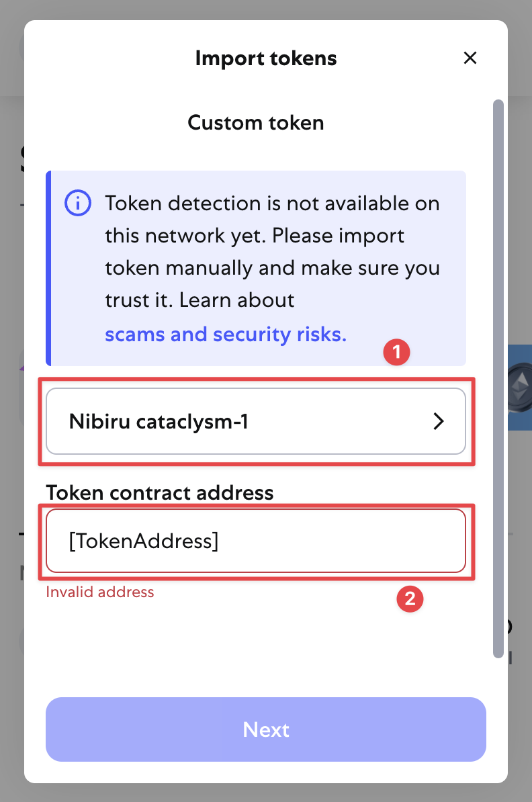Click the Ethereum coin icon behind the modal
This screenshot has height=802, width=532.
[x=519, y=387]
